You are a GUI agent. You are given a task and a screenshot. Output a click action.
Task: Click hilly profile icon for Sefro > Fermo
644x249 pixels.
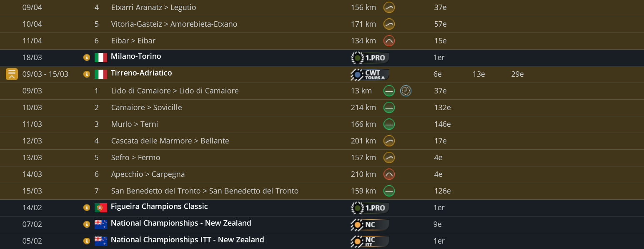click(x=389, y=158)
